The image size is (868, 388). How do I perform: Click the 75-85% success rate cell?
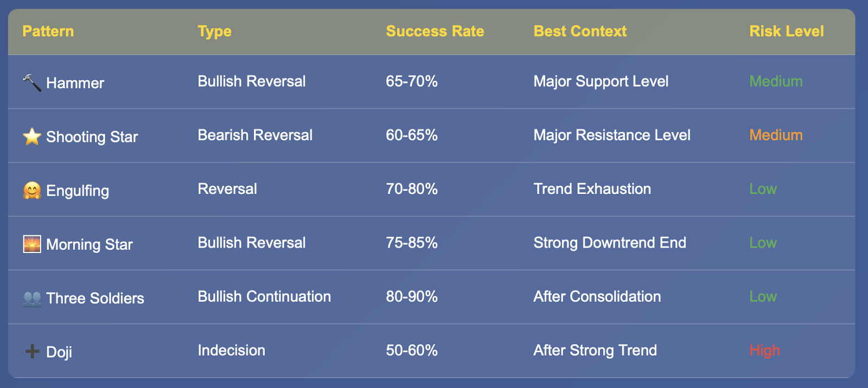click(412, 243)
